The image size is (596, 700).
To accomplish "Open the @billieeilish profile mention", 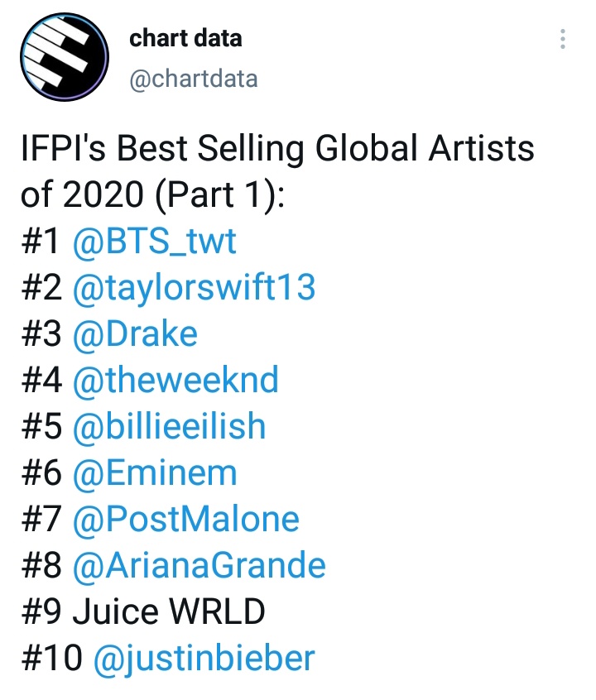I will (x=170, y=426).
